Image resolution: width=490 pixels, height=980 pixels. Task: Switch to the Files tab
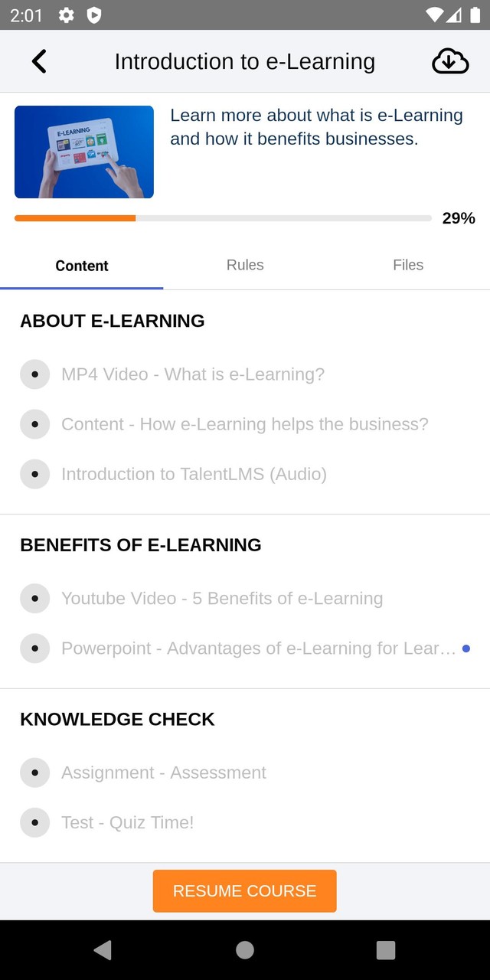point(408,265)
